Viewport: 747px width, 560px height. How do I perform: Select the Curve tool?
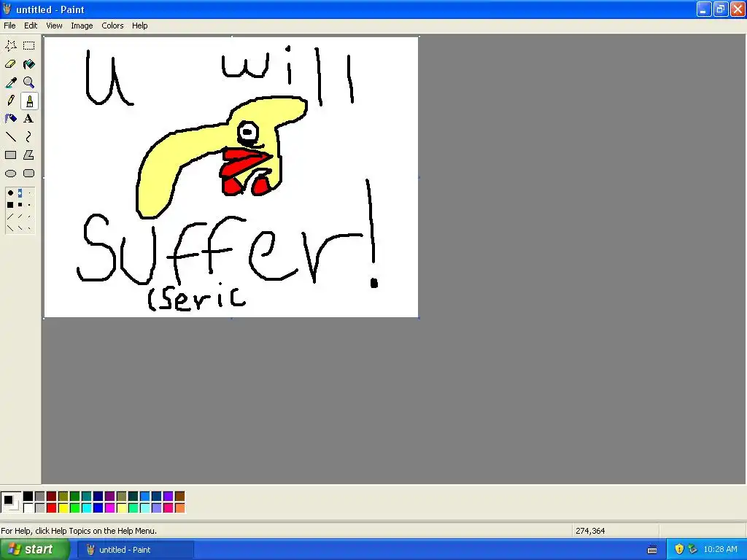tap(29, 137)
